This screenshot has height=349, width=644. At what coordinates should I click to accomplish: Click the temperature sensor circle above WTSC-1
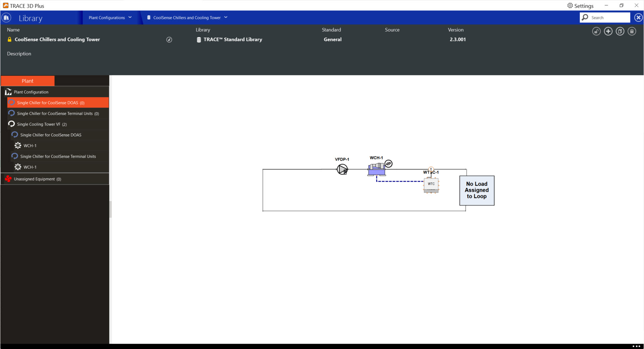click(x=431, y=170)
